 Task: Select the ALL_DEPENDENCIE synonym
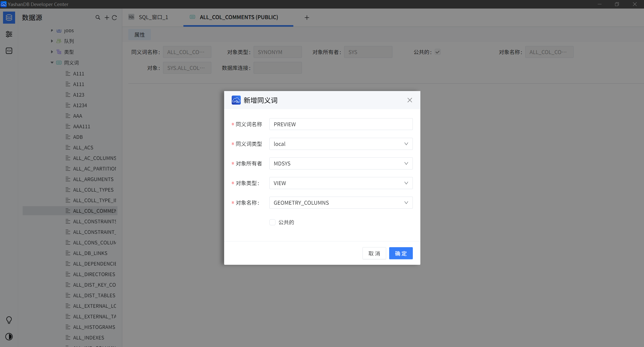95,264
